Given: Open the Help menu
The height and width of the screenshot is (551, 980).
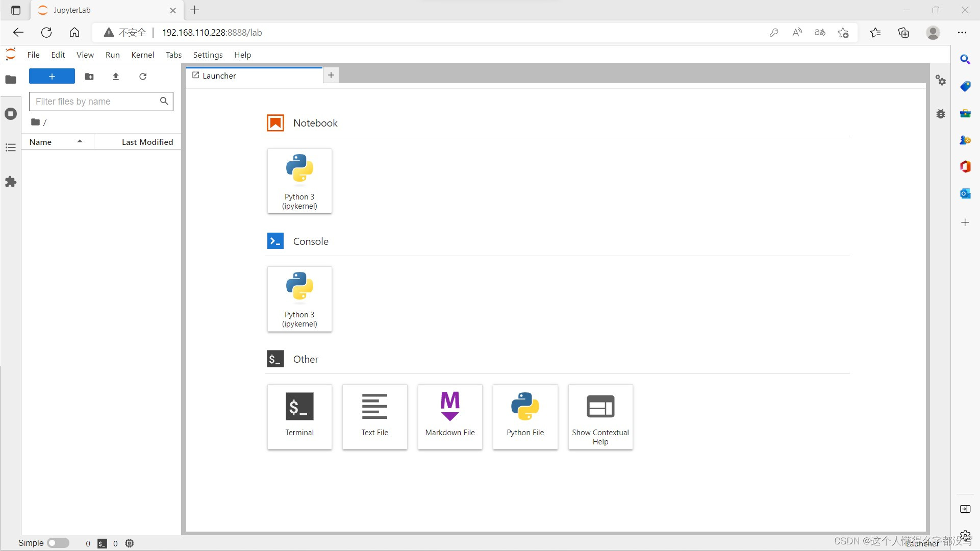Looking at the screenshot, I should [242, 55].
